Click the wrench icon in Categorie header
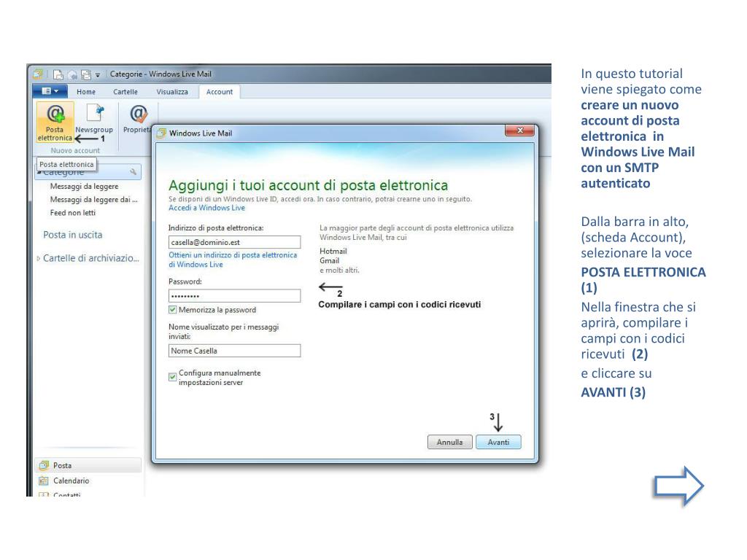747x560 pixels. 133,171
